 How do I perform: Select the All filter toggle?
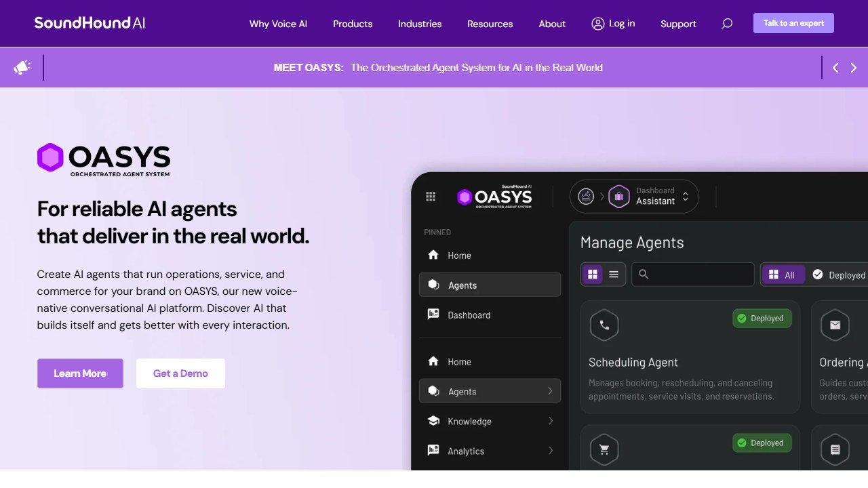tap(783, 274)
